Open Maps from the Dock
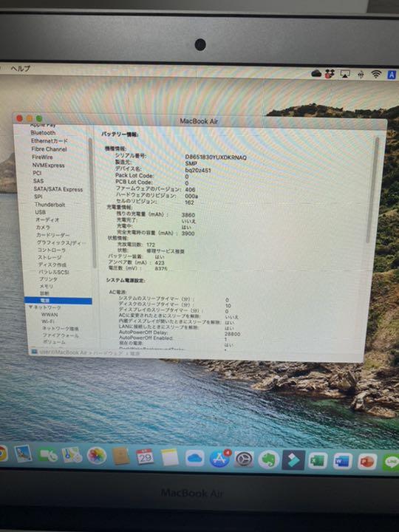Image resolution: width=399 pixels, height=532 pixels. click(72, 455)
